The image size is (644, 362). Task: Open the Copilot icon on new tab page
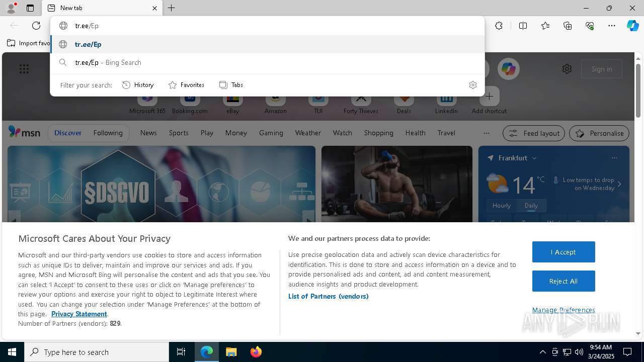[508, 69]
